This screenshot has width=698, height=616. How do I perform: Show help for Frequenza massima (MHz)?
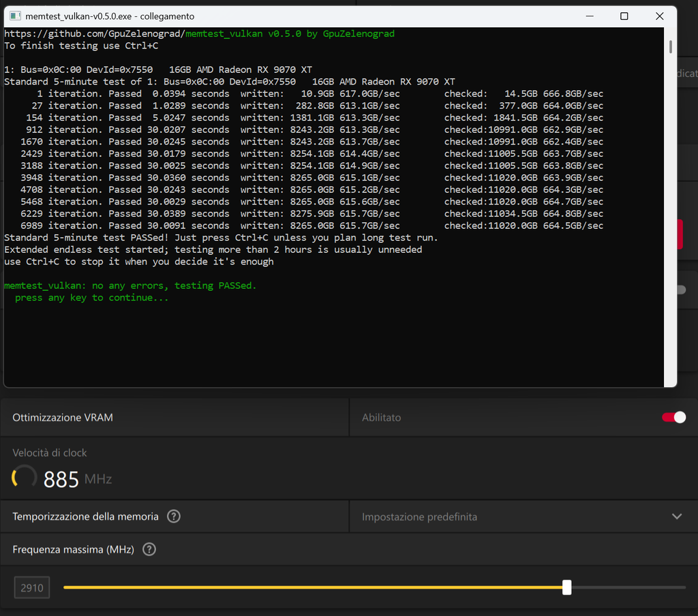coord(149,549)
